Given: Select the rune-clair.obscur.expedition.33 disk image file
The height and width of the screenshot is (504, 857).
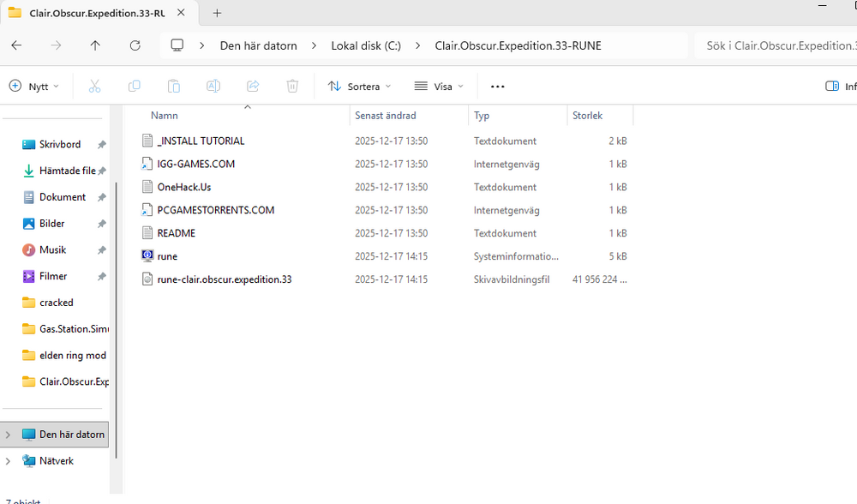Looking at the screenshot, I should coord(225,279).
